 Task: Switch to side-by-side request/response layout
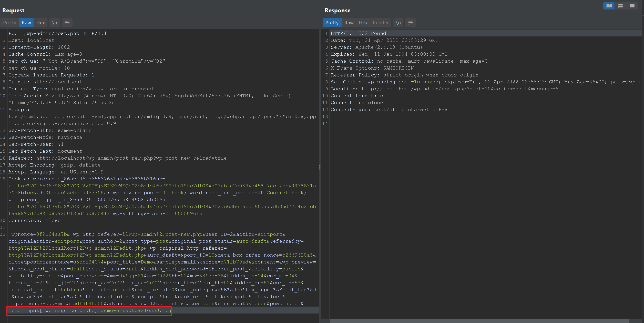coord(609,6)
